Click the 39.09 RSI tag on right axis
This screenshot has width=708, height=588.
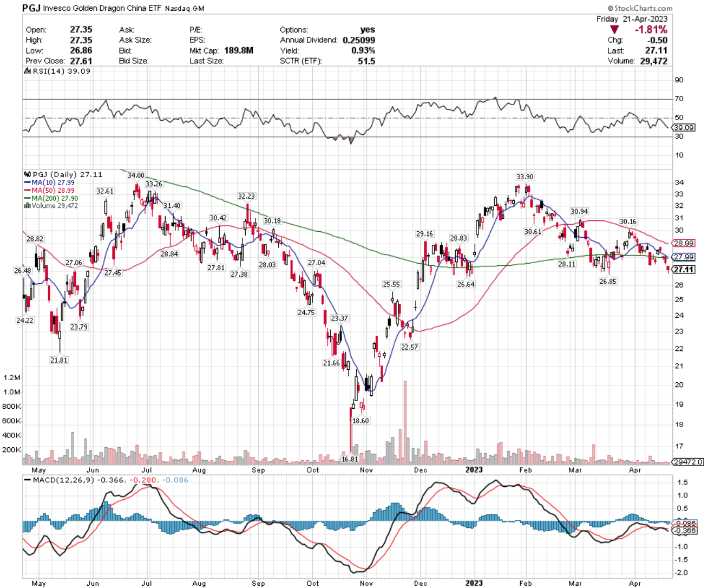684,128
